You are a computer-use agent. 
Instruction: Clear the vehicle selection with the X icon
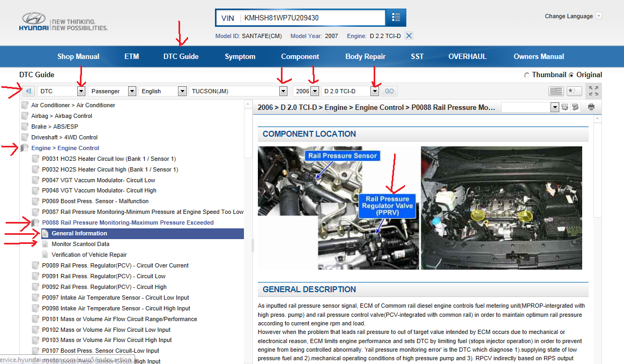(408, 36)
